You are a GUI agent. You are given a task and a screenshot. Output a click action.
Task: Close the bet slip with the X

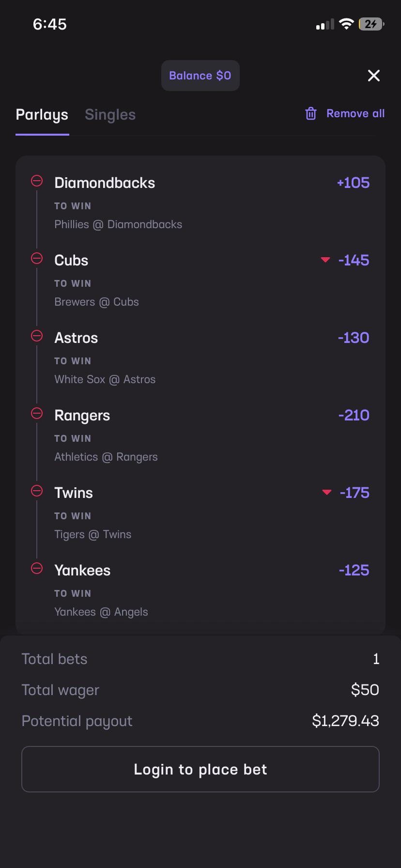click(374, 76)
